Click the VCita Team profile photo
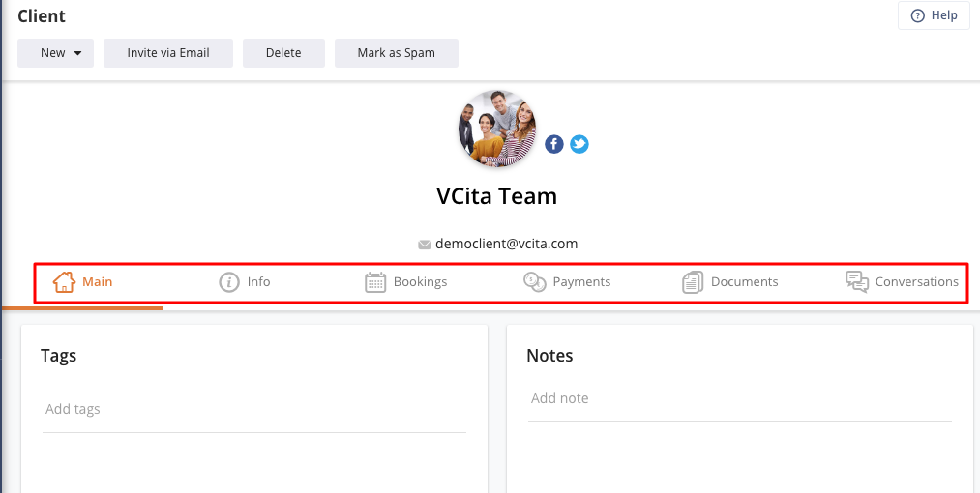 (497, 129)
